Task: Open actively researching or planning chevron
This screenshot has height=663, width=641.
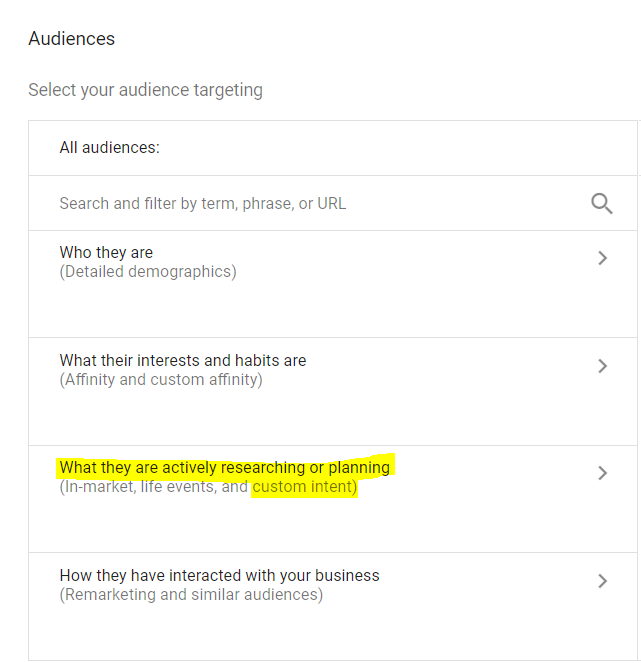Action: (x=603, y=473)
